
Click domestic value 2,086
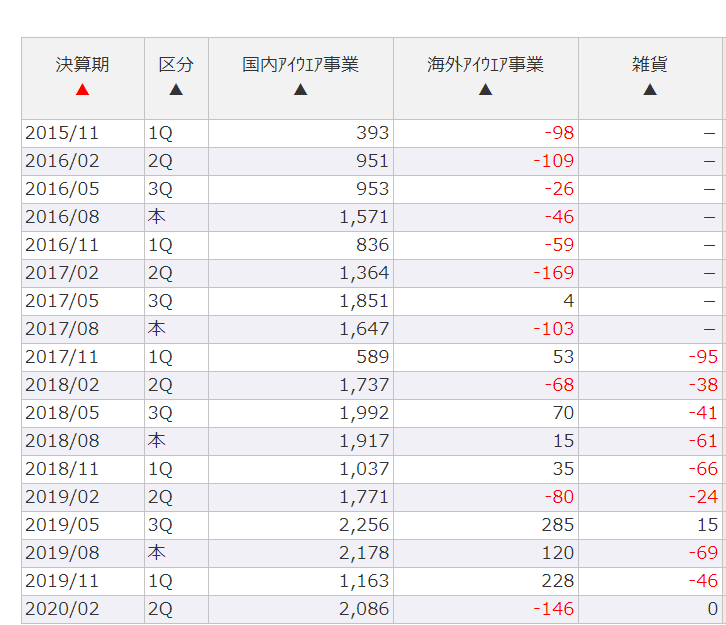(x=364, y=609)
